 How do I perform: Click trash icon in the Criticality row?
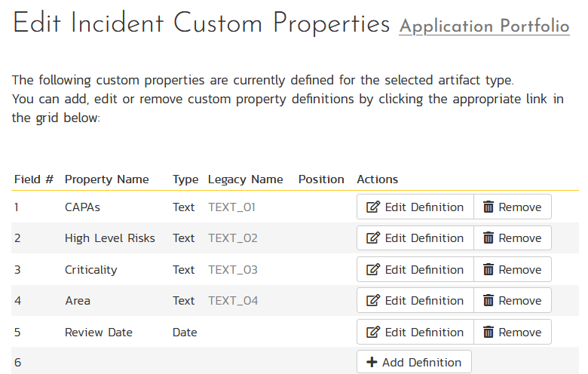[488, 270]
